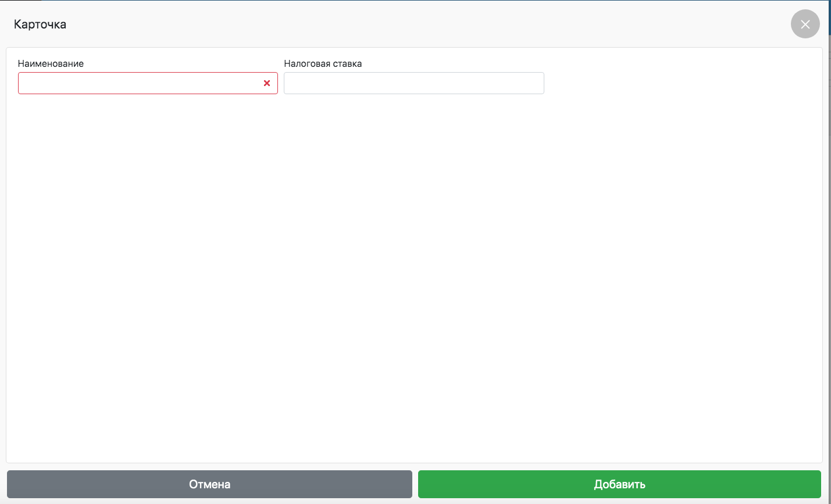Click the header bar beside Карточка title
Screen dimensions: 831x504
pyautogui.click(x=407, y=24)
